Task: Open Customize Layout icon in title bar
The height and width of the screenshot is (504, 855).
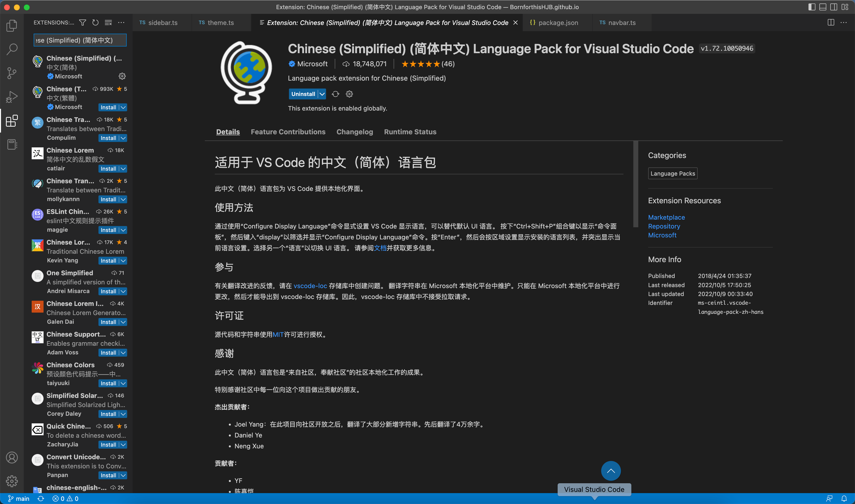Action: pos(845,7)
